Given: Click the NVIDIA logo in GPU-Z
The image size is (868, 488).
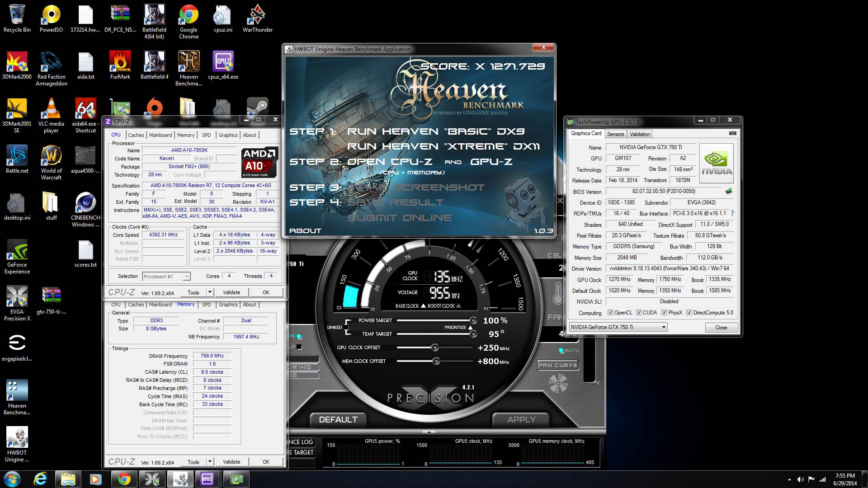Looking at the screenshot, I should 717,163.
